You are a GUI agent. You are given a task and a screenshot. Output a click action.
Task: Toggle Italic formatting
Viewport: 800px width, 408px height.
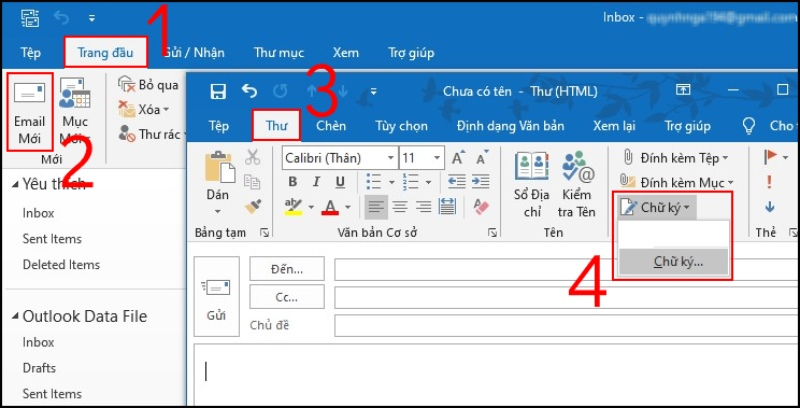point(316,182)
